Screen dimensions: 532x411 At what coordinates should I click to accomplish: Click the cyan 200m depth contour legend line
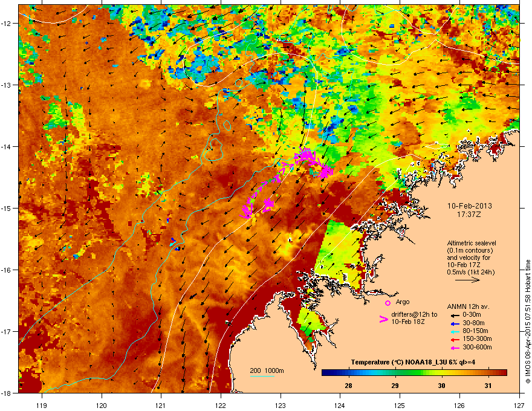point(262,376)
